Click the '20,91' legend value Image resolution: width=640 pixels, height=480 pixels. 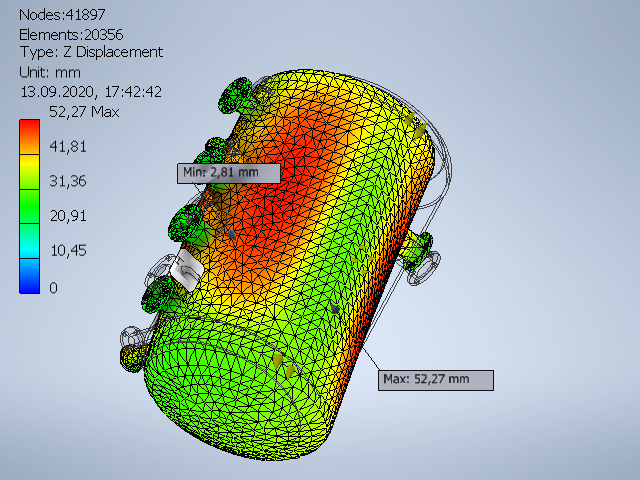[x=68, y=216]
